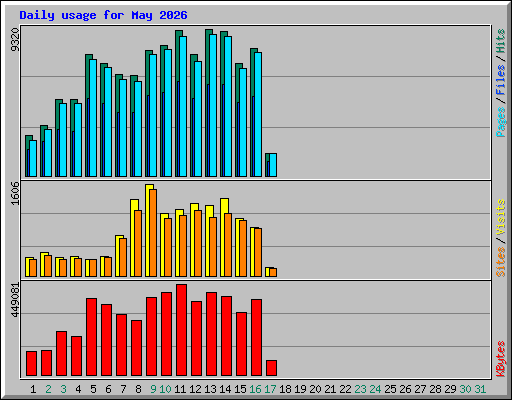Click the day 17 orange sites bar

(273, 272)
